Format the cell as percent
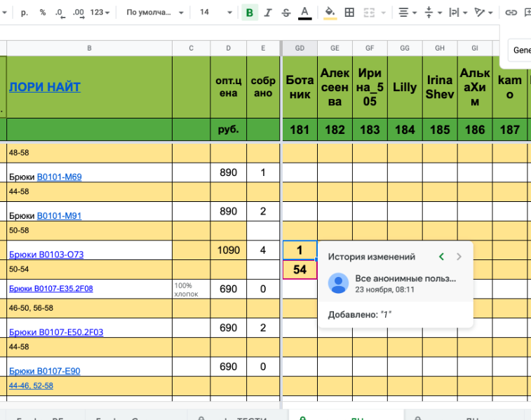Image resolution: width=531 pixels, height=420 pixels. pos(42,13)
